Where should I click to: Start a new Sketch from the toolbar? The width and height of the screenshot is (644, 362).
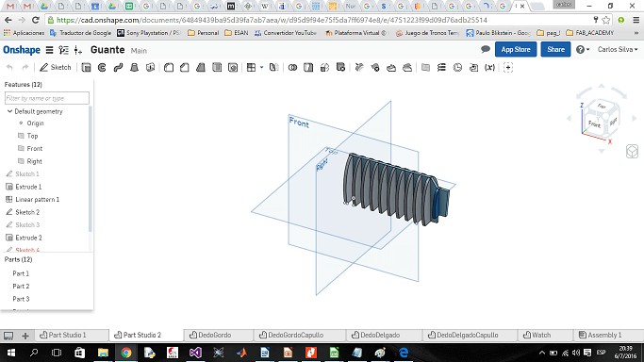pos(56,67)
